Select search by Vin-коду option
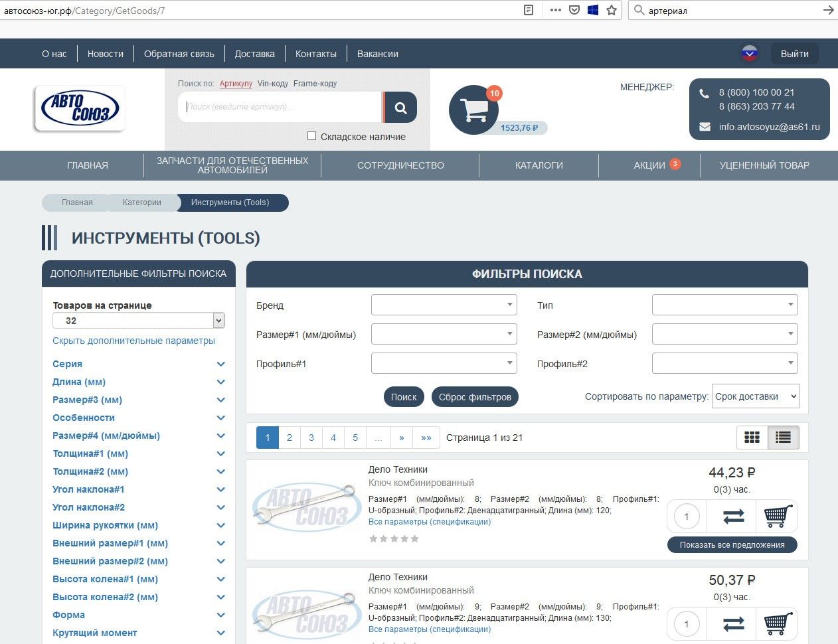838x644 pixels. [x=273, y=84]
